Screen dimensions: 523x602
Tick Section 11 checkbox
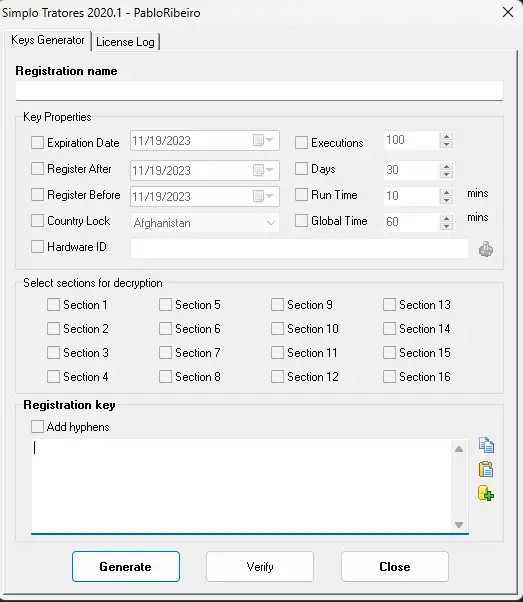pyautogui.click(x=277, y=352)
